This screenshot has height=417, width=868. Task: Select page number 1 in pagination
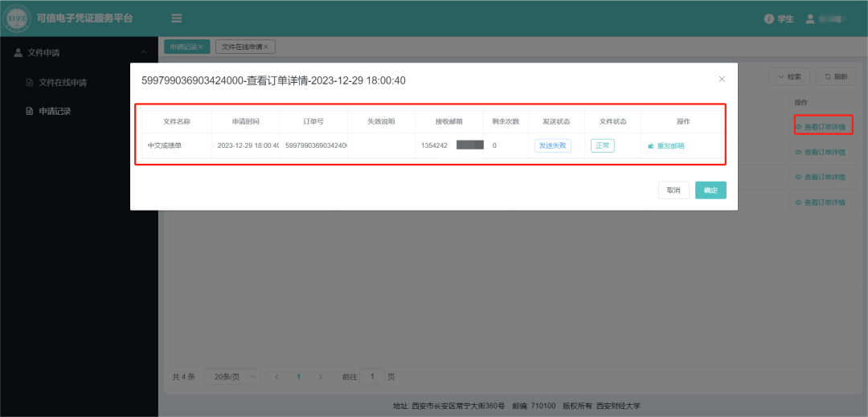click(x=298, y=377)
